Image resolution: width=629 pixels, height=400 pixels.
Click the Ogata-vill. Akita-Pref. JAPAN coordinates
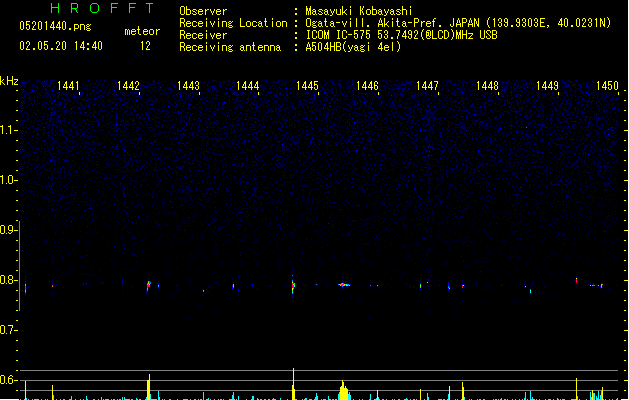(458, 23)
